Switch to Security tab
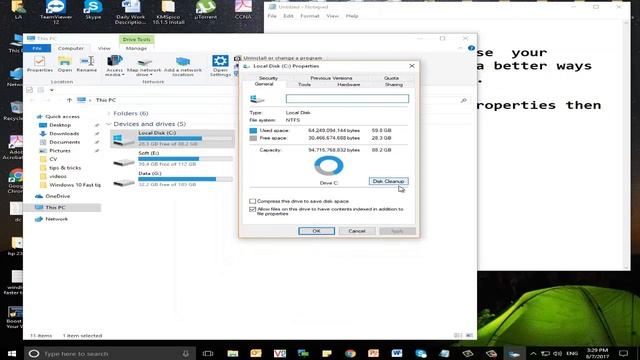 point(268,78)
